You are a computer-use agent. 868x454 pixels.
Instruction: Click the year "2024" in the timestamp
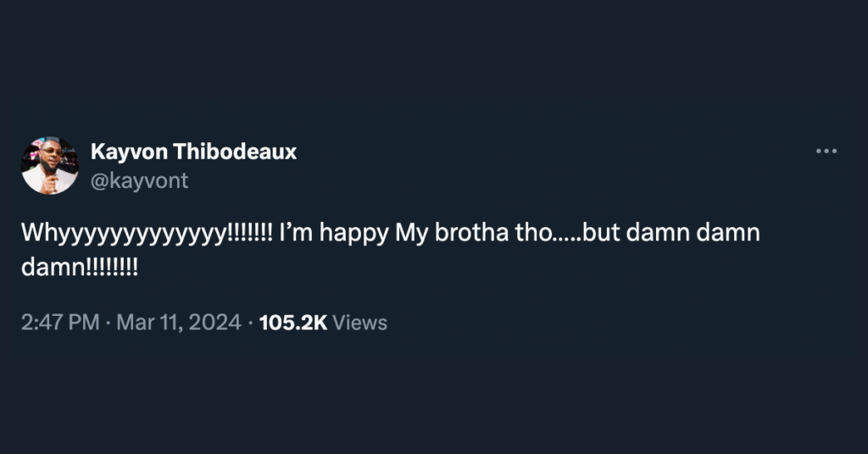pyautogui.click(x=219, y=323)
